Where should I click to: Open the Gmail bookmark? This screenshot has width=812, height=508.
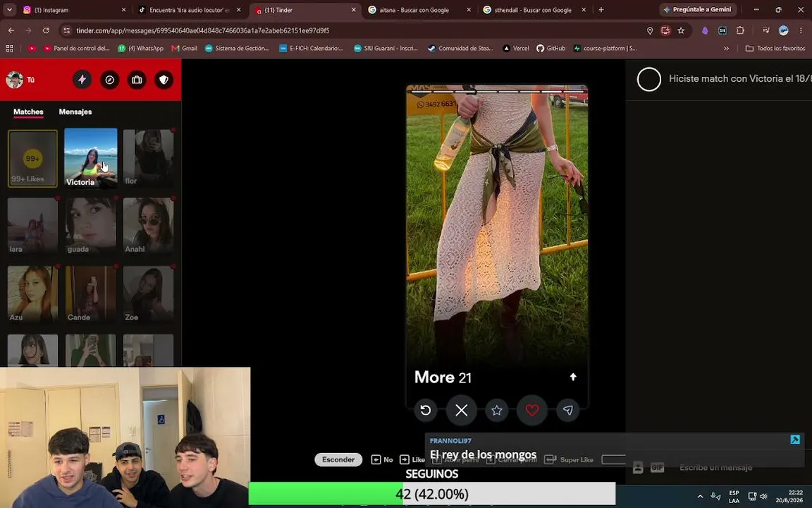pyautogui.click(x=185, y=48)
